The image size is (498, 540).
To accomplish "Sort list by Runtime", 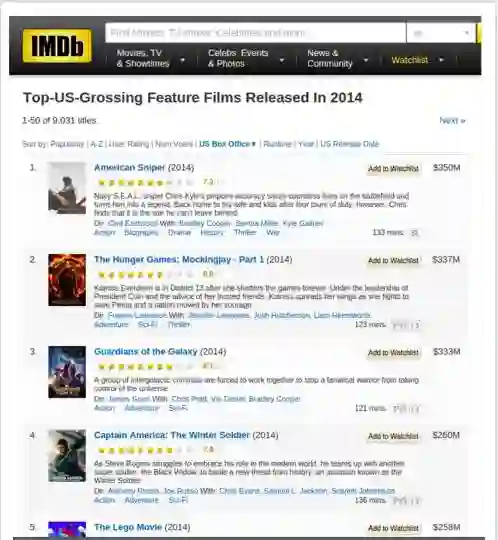I will point(277,144).
